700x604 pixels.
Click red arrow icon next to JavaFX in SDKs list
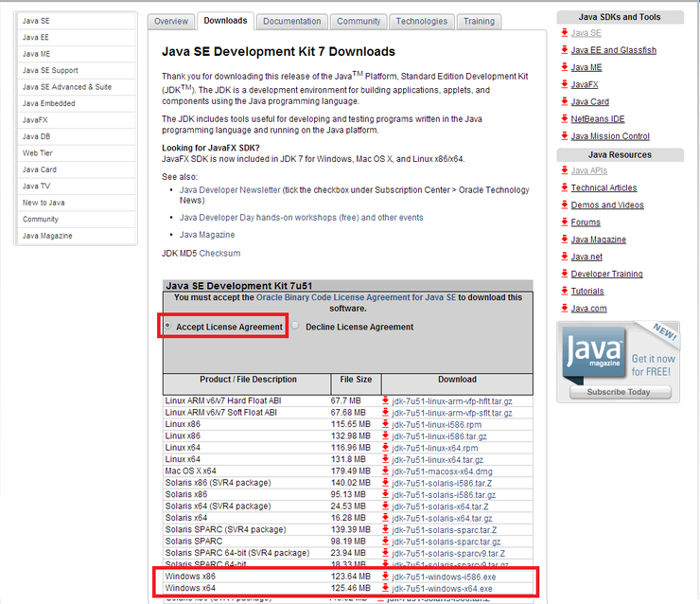tap(565, 84)
